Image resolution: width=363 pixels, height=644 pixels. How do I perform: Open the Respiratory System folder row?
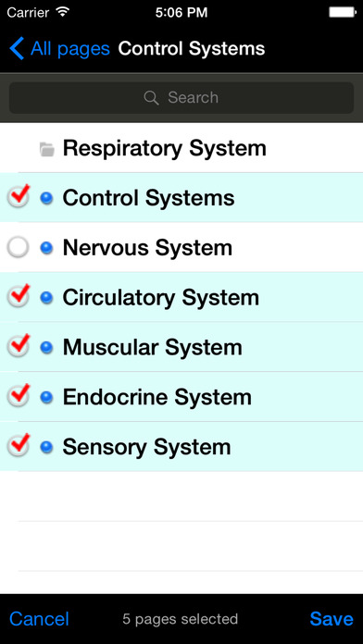(x=181, y=148)
